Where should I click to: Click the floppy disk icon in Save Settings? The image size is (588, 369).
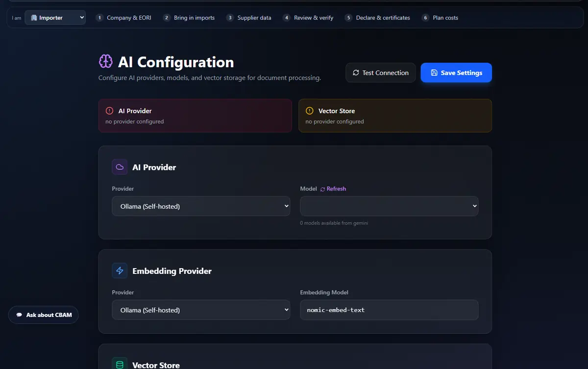coord(434,73)
